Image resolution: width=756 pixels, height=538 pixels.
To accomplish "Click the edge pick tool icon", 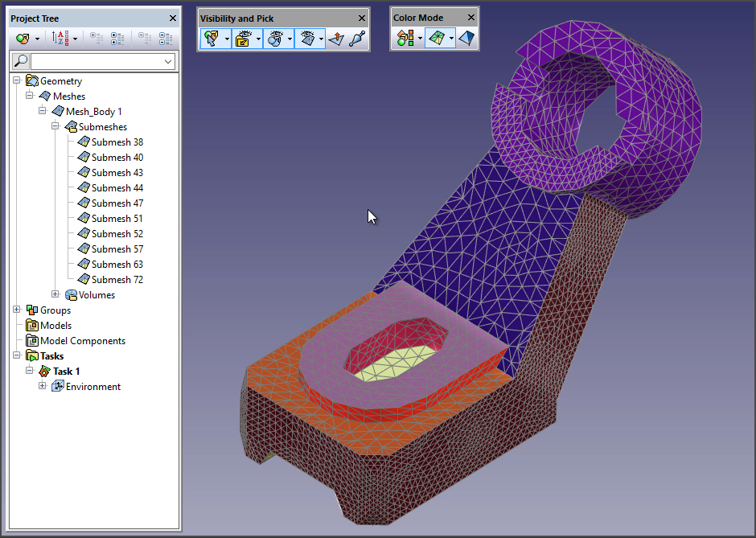I will (357, 39).
